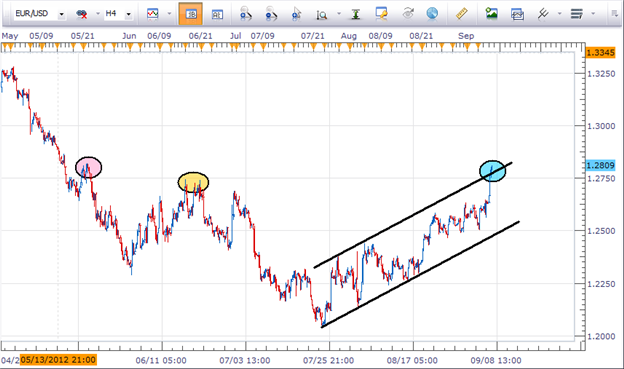
Task: Click the landscape picture with green plus icon
Action: pos(491,14)
